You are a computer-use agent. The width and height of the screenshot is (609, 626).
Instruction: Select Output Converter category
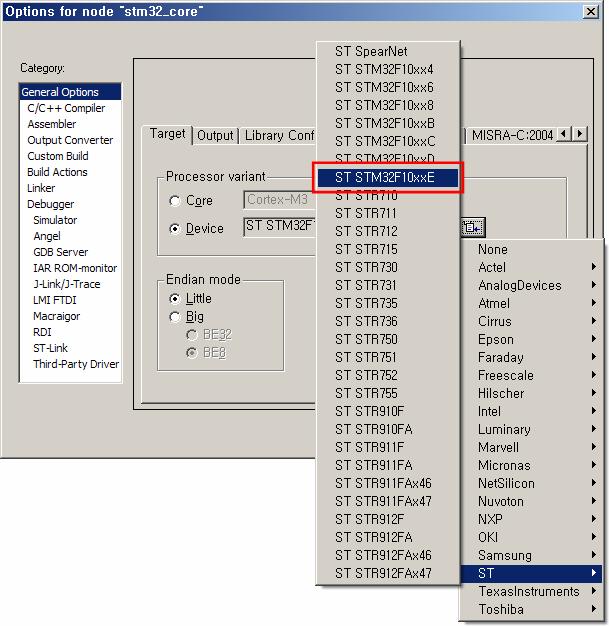pos(70,140)
